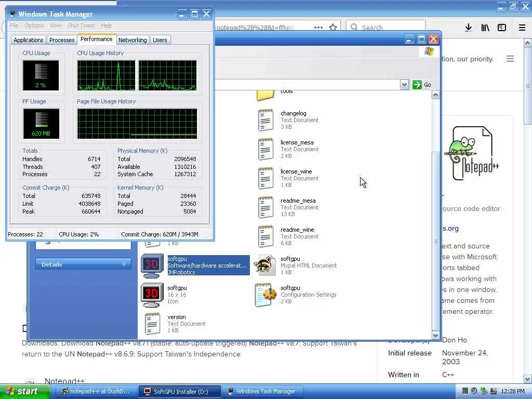Open the Firefox library icon
The image size is (532, 399).
pyautogui.click(x=485, y=28)
